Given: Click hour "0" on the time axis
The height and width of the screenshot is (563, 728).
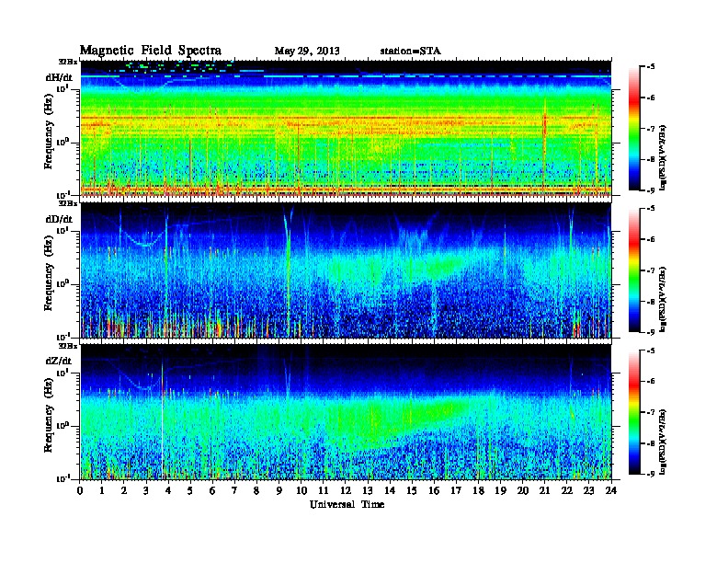Looking at the screenshot, I should tap(80, 491).
